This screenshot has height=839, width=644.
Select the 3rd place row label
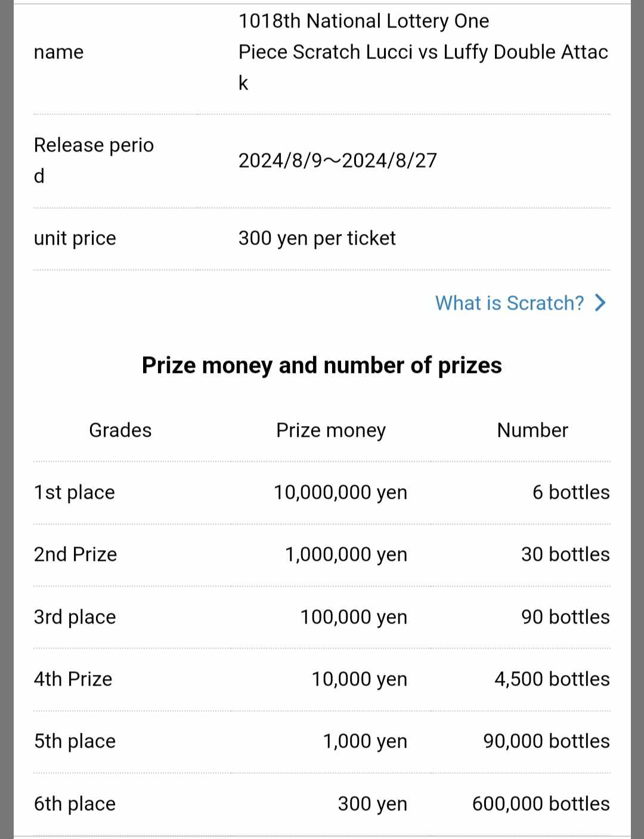point(75,617)
